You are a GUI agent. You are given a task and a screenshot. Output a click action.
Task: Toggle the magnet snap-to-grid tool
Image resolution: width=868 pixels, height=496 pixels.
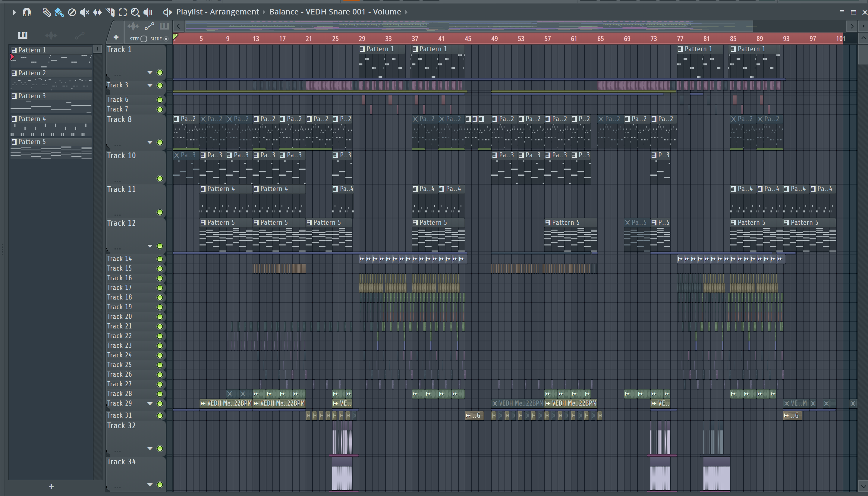point(27,12)
